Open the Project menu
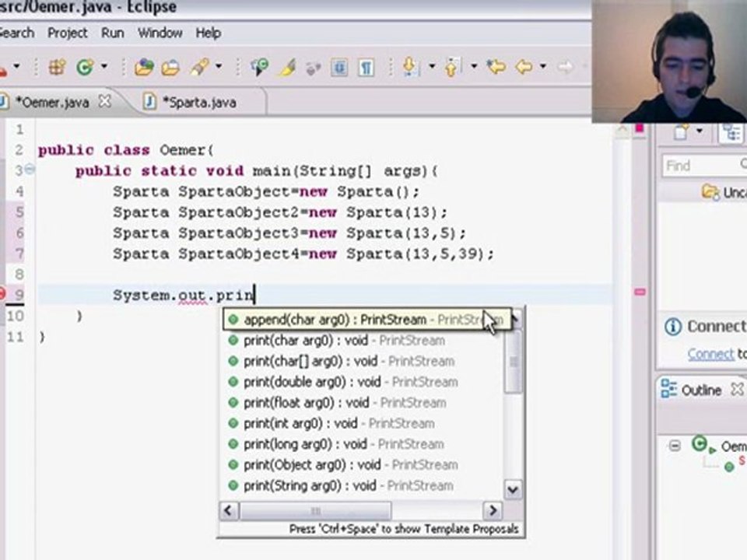Screen dimensions: 747x560 tap(67, 33)
